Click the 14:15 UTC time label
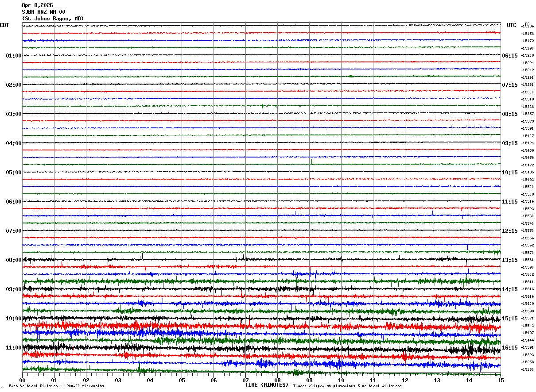 510,289
